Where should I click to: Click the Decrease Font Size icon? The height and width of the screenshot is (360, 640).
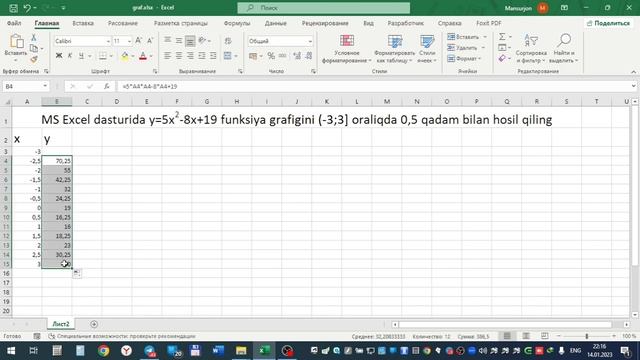[x=150, y=41]
